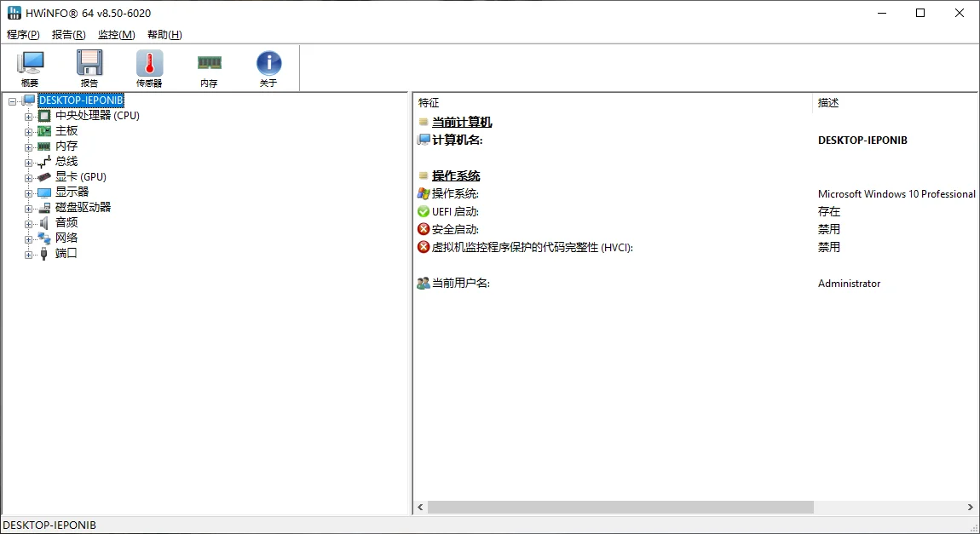Click the 操作系统 section heading
The width and height of the screenshot is (980, 534).
456,175
